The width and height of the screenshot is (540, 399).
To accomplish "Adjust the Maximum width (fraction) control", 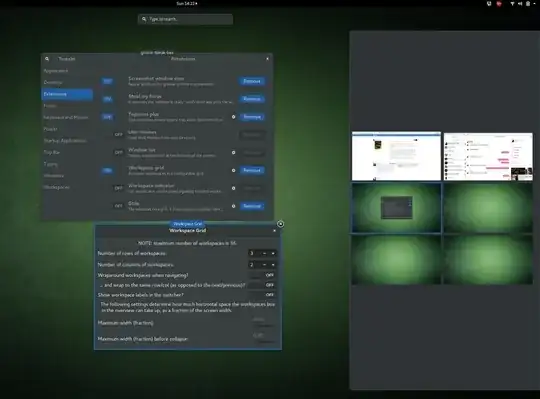I will click(x=263, y=323).
